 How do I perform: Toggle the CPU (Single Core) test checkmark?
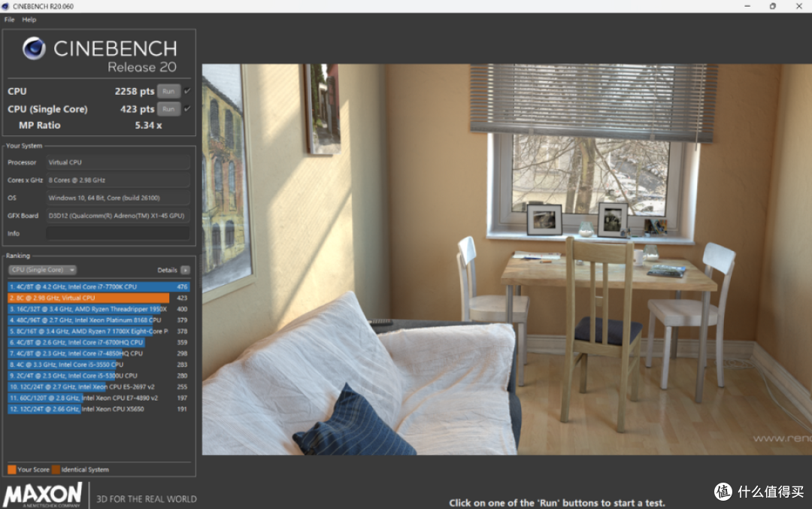pos(187,109)
